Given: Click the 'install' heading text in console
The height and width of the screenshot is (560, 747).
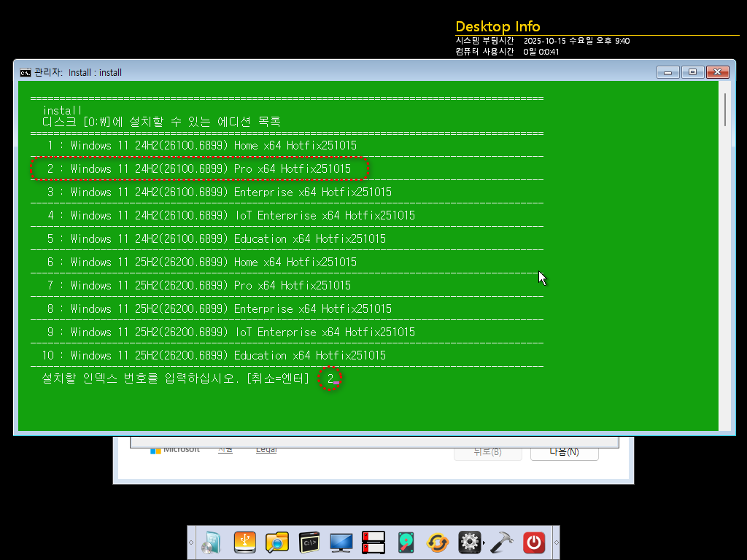Looking at the screenshot, I should click(62, 111).
